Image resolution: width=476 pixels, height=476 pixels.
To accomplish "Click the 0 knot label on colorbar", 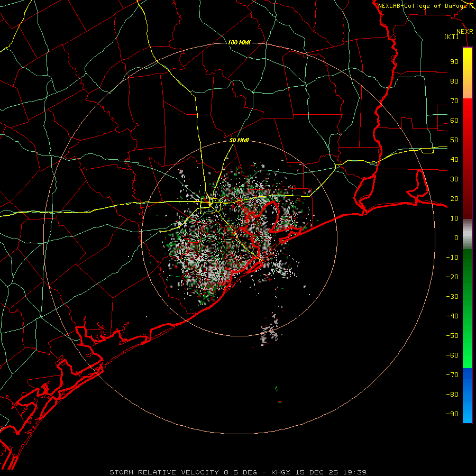I will tap(456, 237).
